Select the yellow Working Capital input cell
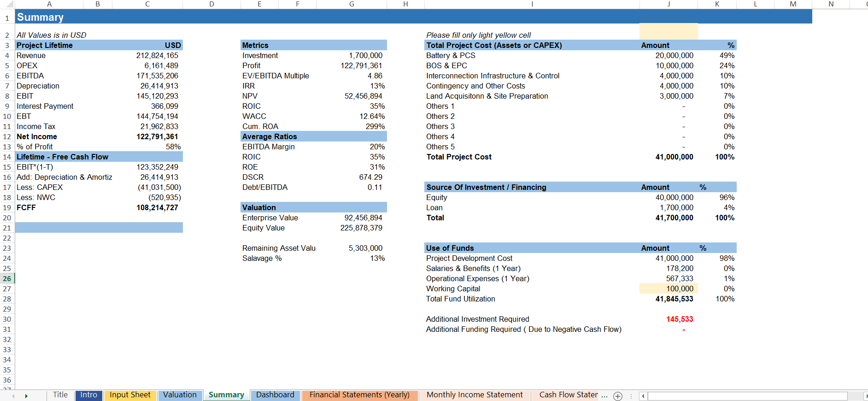 point(669,289)
